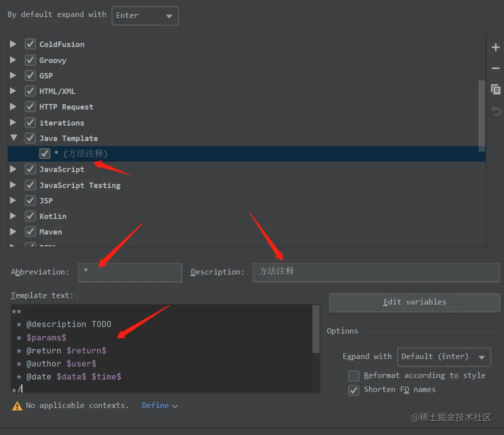
Task: Expand the ColdFusion tree node
Action: [x=13, y=44]
